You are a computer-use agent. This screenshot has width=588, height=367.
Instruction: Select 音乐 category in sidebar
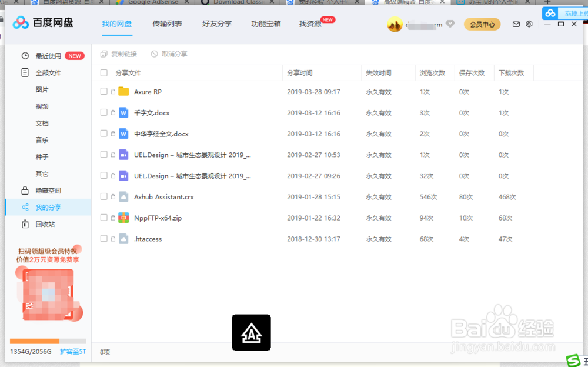pos(42,140)
